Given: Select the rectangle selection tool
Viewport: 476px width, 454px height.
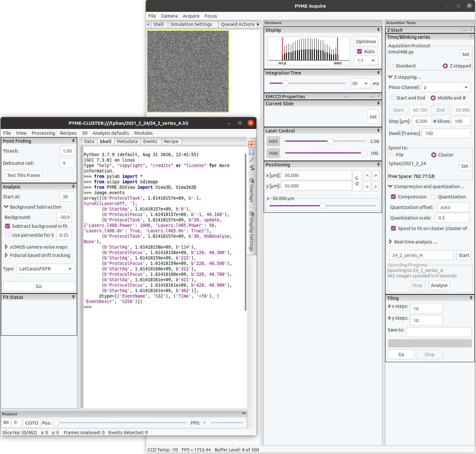Looking at the screenshot, I should (x=252, y=153).
